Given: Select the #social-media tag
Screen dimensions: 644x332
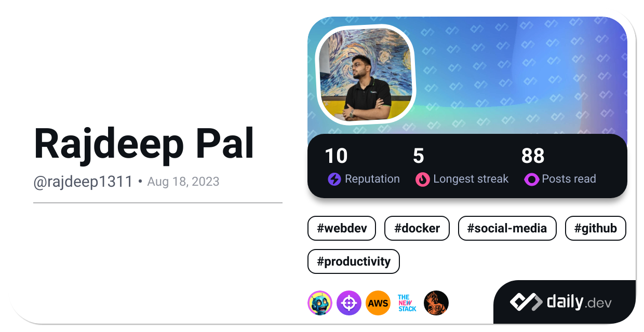Looking at the screenshot, I should (x=507, y=228).
